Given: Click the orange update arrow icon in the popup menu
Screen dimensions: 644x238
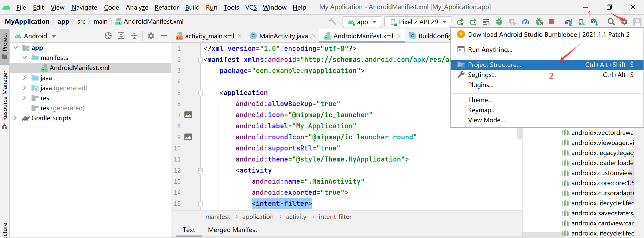Looking at the screenshot, I should tap(461, 34).
